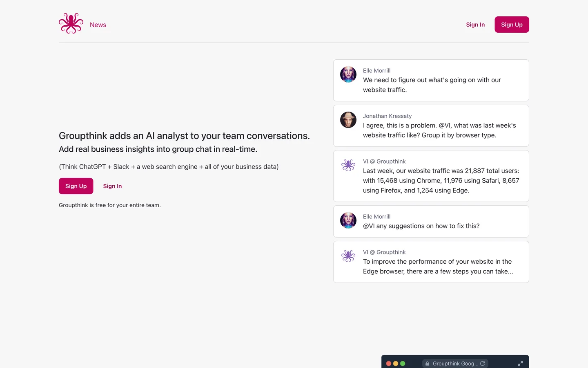The width and height of the screenshot is (588, 368).
Task: Click Elle Morrill's avatar on suggestions message
Action: point(348,220)
